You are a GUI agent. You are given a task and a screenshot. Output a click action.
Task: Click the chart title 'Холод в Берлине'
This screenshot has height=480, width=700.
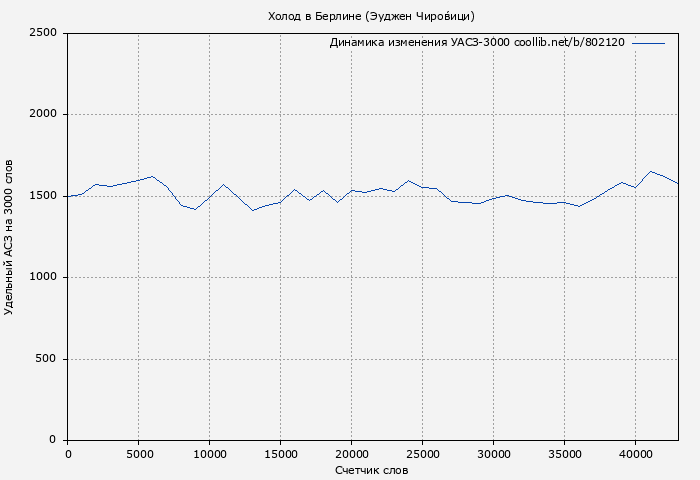pos(371,16)
